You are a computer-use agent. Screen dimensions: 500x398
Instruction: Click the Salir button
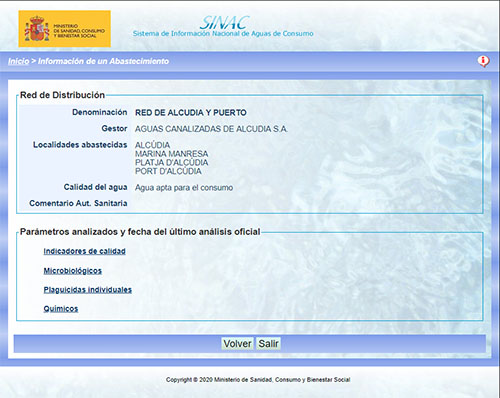[x=268, y=344]
